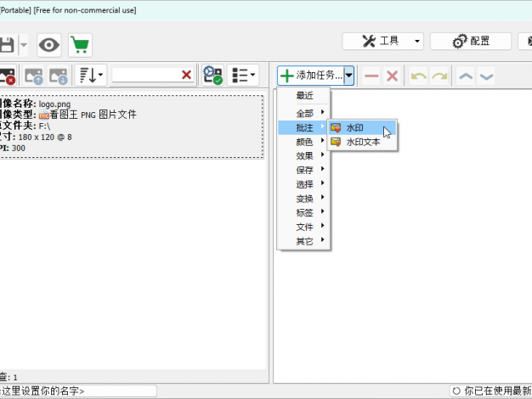
Task: Expand the 其它 other submenu
Action: [303, 241]
